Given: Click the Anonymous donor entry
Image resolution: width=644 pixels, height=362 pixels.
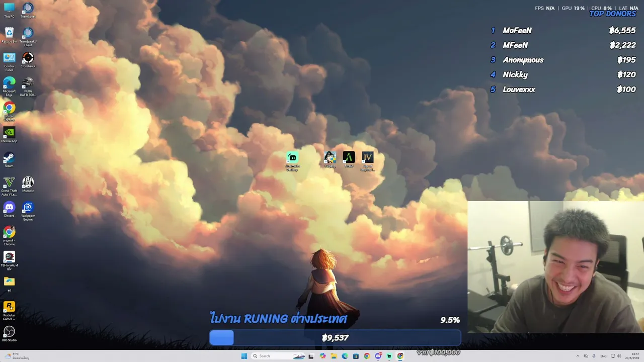Looking at the screenshot, I should [x=523, y=60].
